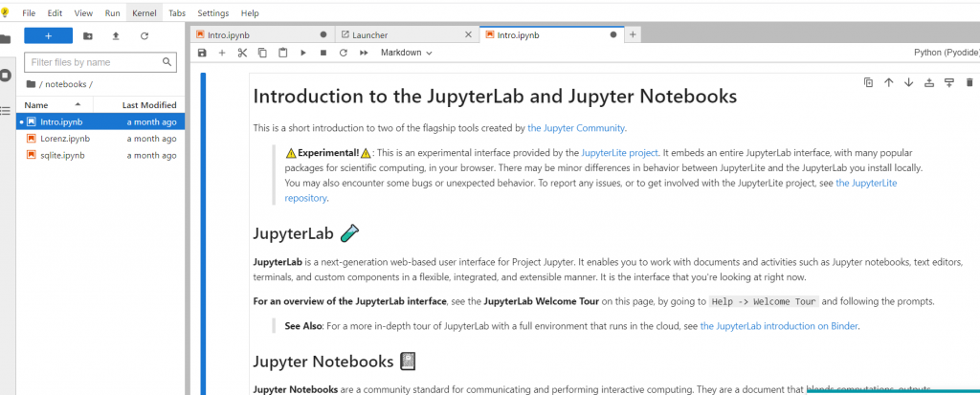Copy the selected cell from toolbar
Screen dimensions: 980x395
point(262,54)
